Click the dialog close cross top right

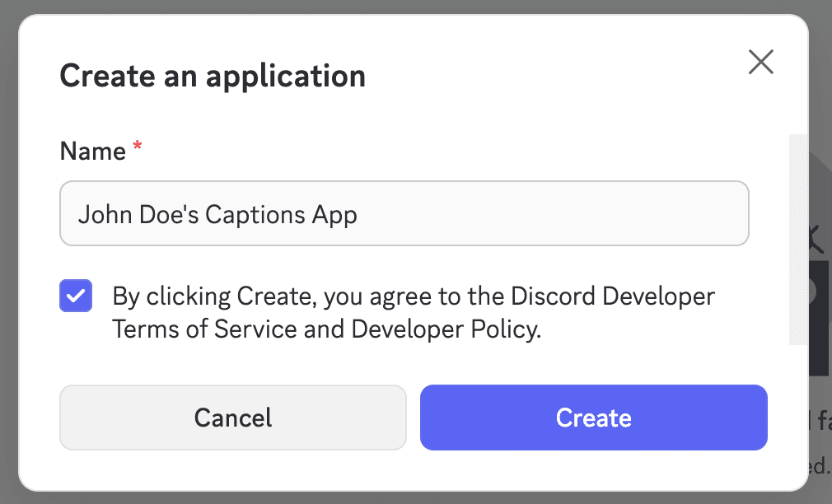tap(760, 62)
